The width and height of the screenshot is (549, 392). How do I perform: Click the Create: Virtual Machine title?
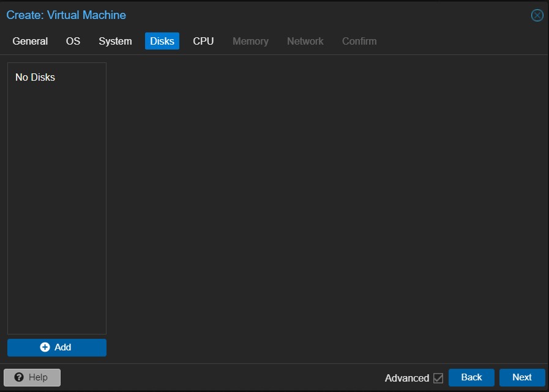(66, 15)
